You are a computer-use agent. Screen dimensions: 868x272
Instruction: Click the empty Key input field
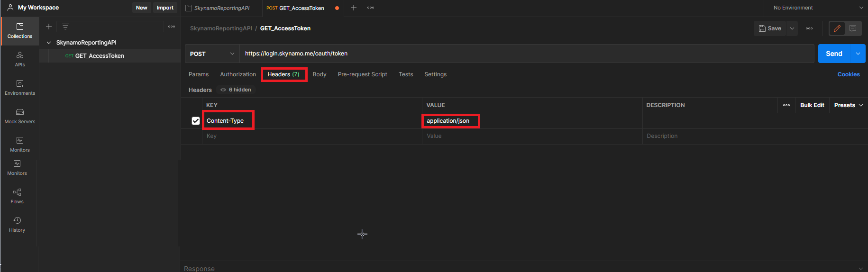(x=312, y=136)
